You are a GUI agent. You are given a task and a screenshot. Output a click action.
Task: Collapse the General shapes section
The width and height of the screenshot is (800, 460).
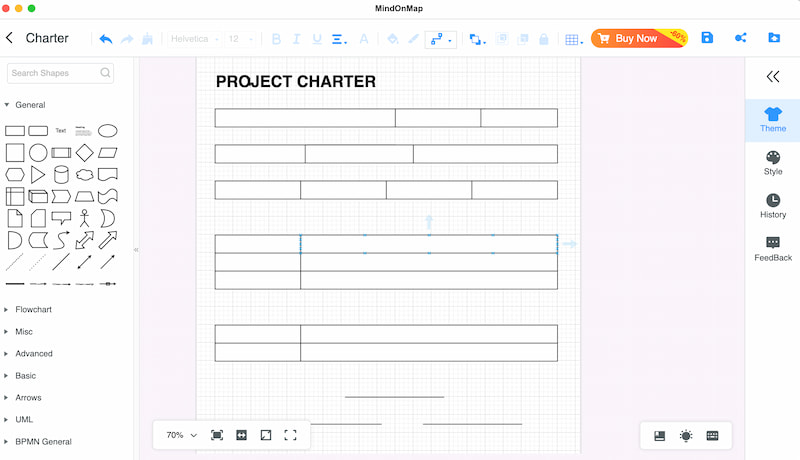[25, 105]
